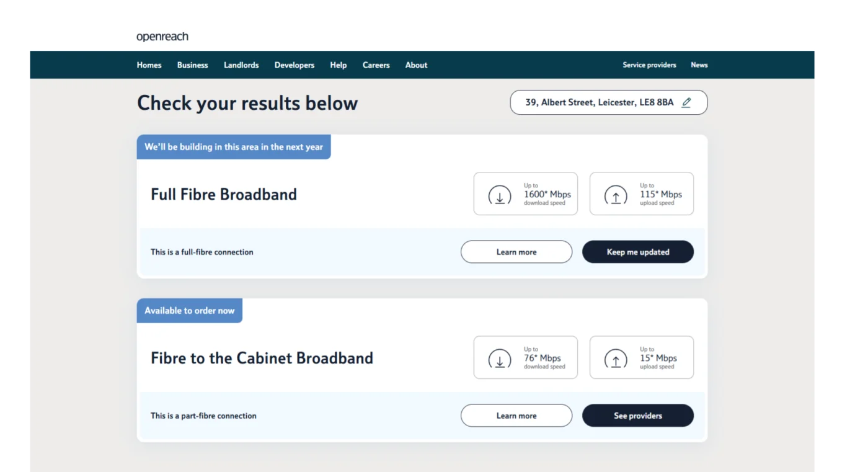Image resolution: width=868 pixels, height=472 pixels.
Task: Open the Help page
Action: (x=339, y=65)
